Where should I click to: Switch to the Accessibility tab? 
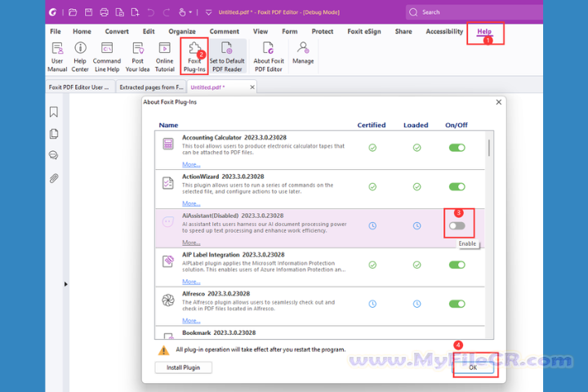click(x=444, y=32)
